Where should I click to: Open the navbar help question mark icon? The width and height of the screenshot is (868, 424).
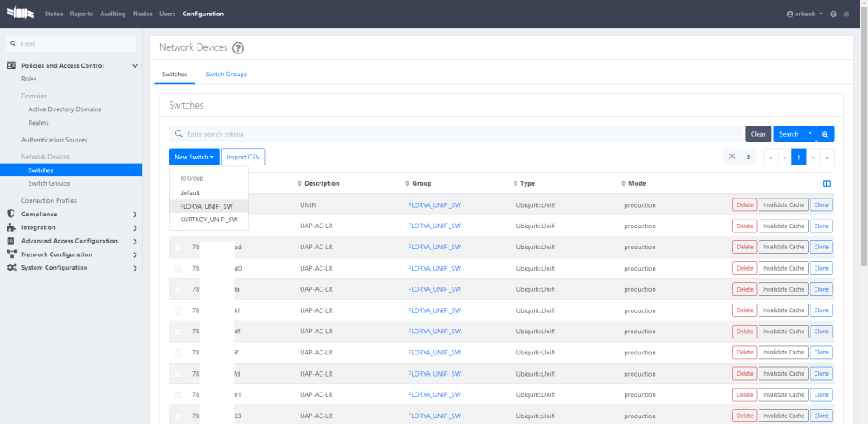833,14
